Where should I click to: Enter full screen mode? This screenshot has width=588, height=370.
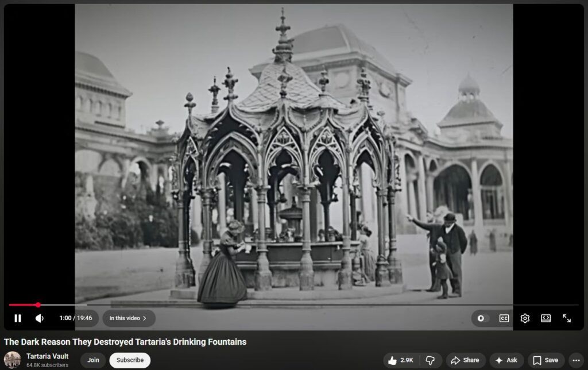pos(567,318)
